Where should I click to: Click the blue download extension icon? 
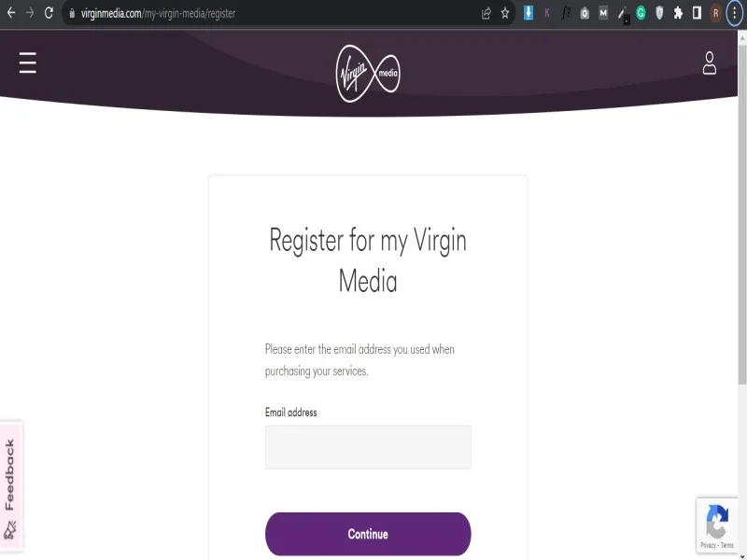(529, 13)
